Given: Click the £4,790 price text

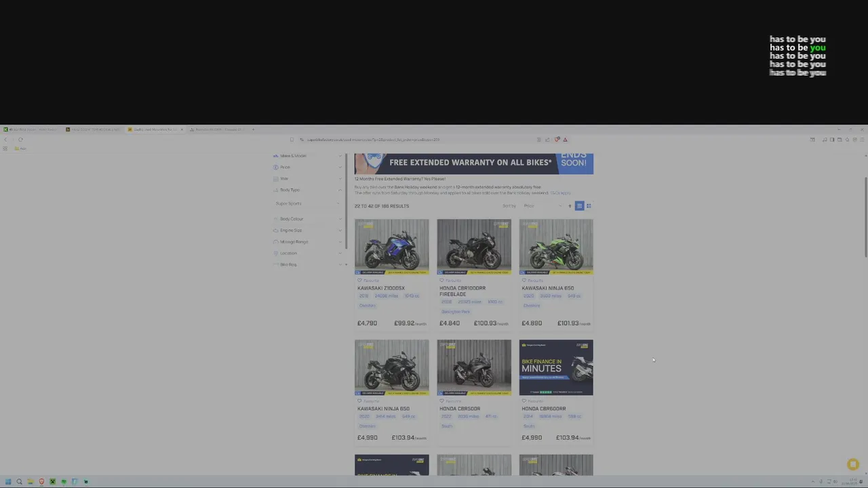Looking at the screenshot, I should coord(367,323).
